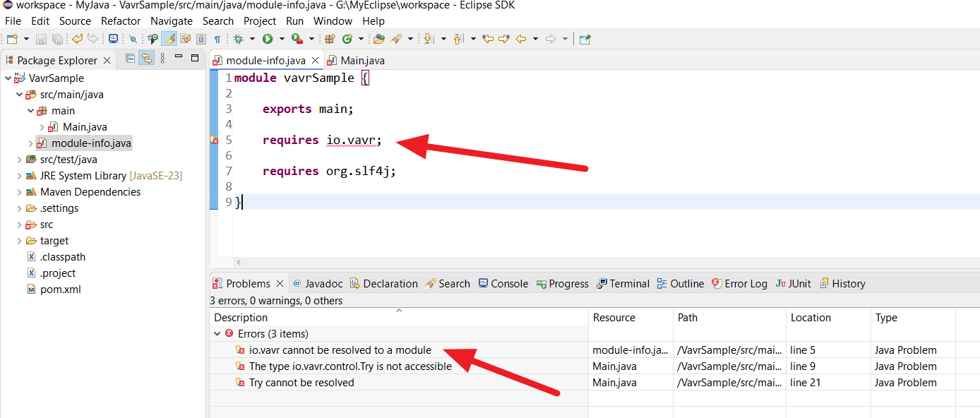Click the Open Type toolbar icon
The image size is (980, 418).
pos(379,40)
